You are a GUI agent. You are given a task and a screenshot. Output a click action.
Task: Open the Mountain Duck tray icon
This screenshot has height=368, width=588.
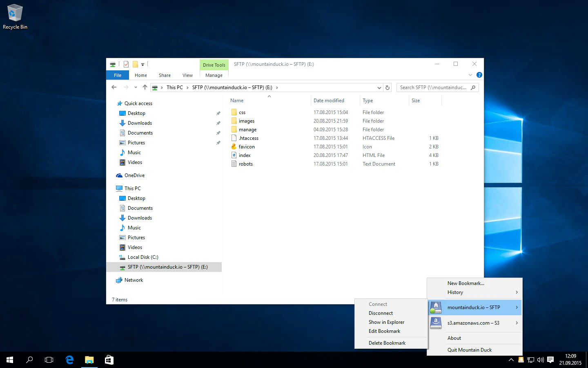pos(521,360)
